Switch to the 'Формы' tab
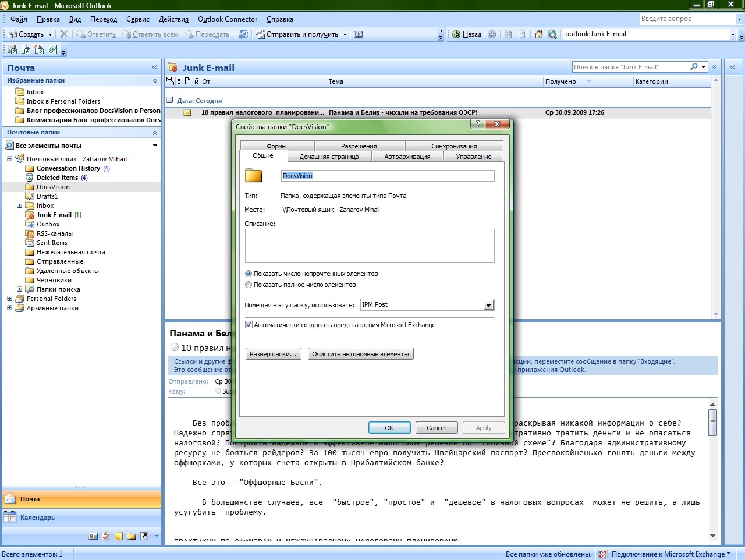Screen dimensions: 745x560 [x=277, y=146]
